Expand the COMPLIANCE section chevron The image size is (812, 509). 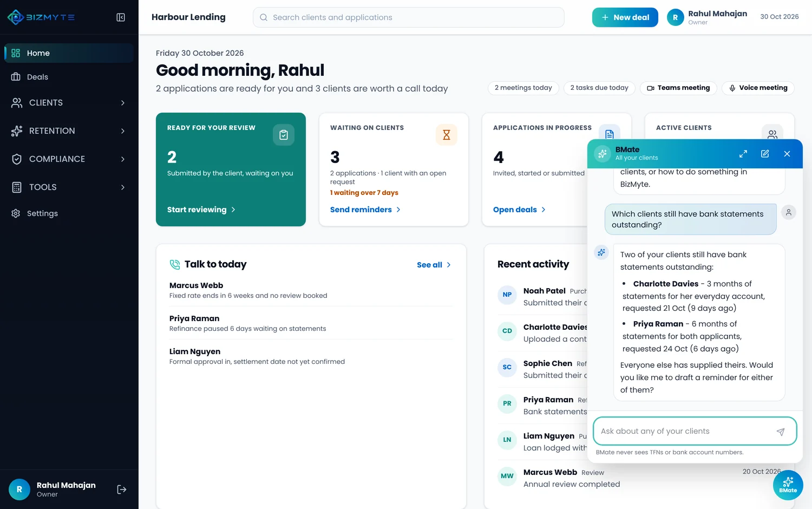(123, 159)
